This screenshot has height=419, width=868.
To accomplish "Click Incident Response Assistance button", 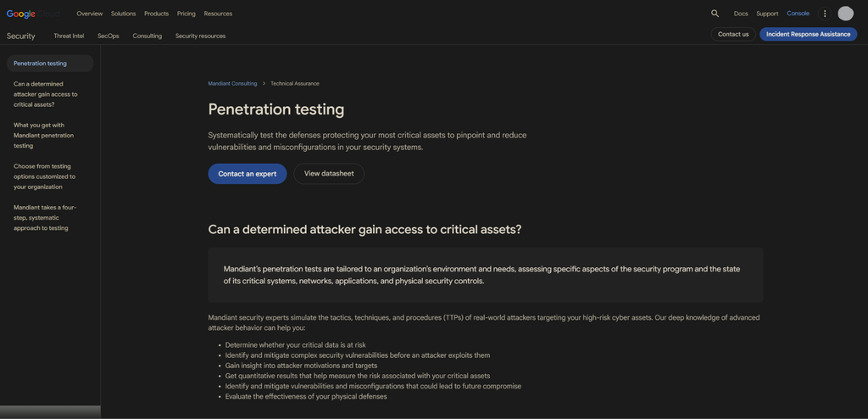I will 808,35.
